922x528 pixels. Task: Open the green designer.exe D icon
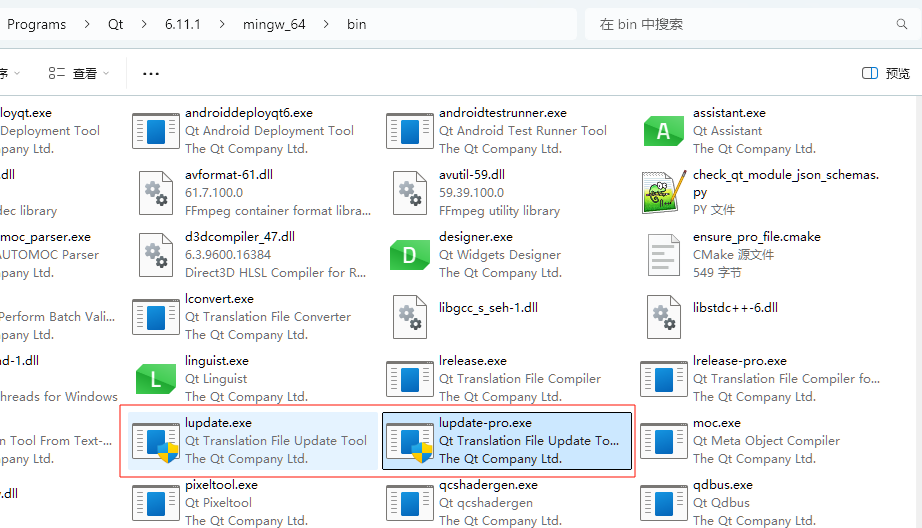click(410, 255)
